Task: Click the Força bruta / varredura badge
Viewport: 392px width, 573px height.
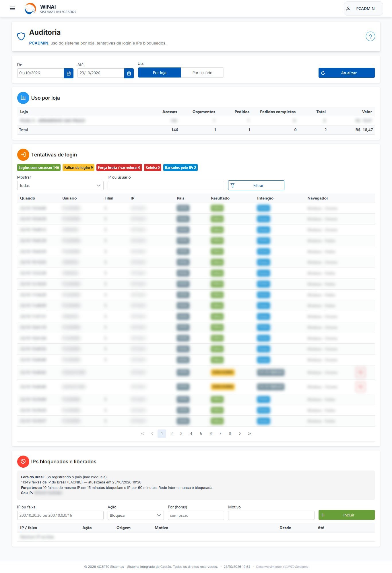Action: click(119, 168)
